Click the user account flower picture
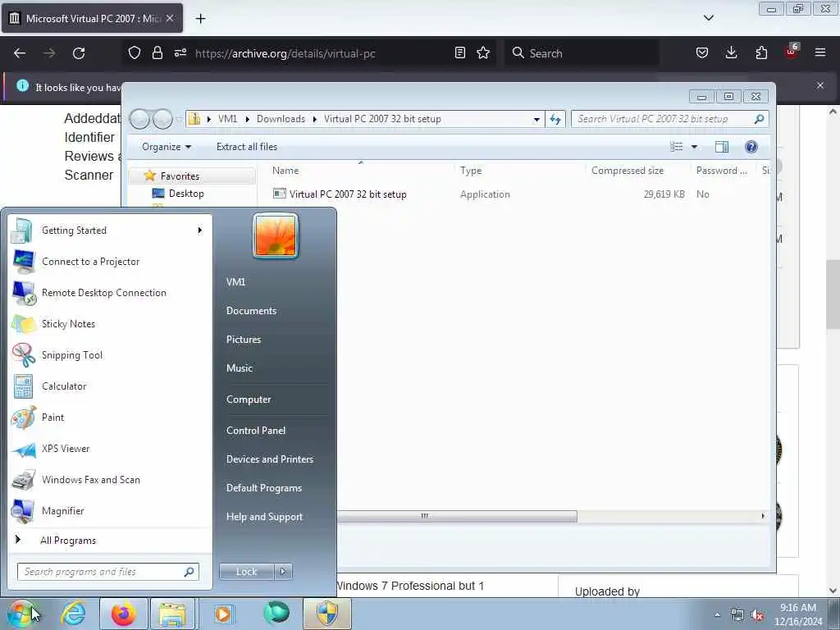Screen dimensions: 840x630 tap(276, 236)
